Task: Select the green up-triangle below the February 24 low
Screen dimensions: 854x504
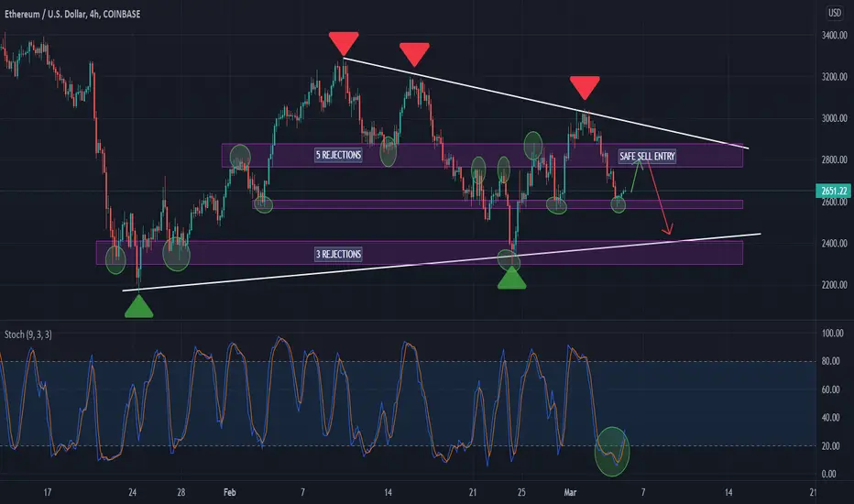Action: click(512, 278)
